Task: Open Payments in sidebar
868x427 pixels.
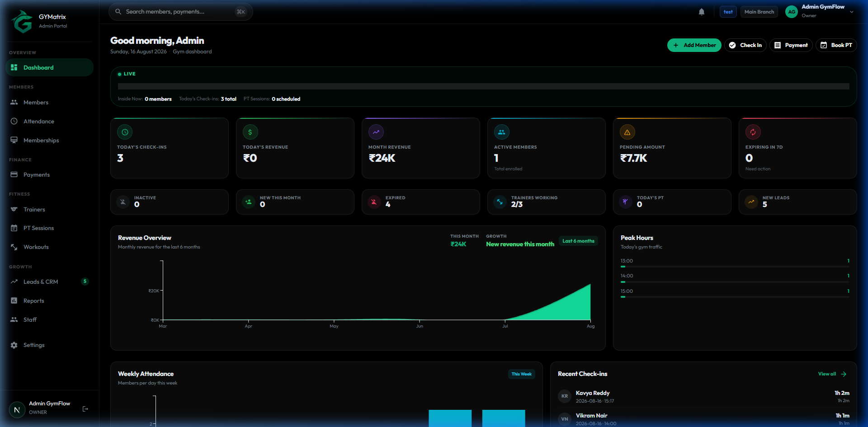Action: 49,175
